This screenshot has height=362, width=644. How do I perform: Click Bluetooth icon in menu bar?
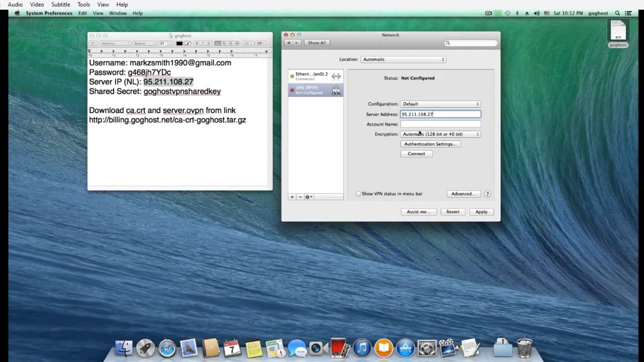517,13
